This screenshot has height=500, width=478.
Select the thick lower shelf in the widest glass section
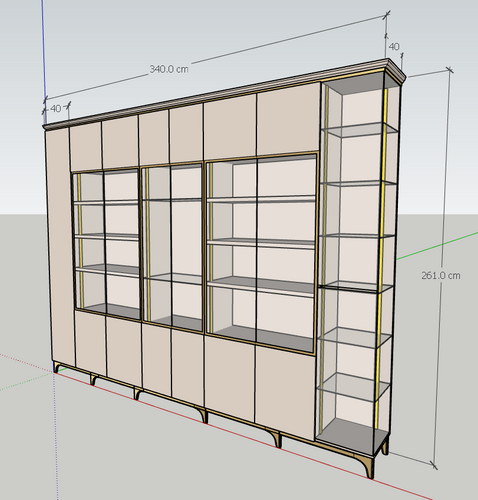click(262, 287)
